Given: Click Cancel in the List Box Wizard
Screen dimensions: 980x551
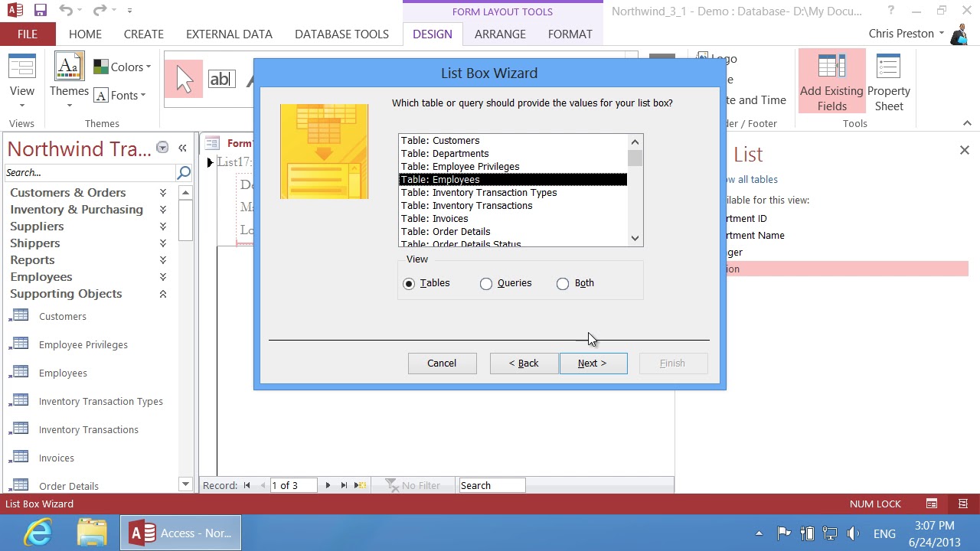Looking at the screenshot, I should pos(442,364).
